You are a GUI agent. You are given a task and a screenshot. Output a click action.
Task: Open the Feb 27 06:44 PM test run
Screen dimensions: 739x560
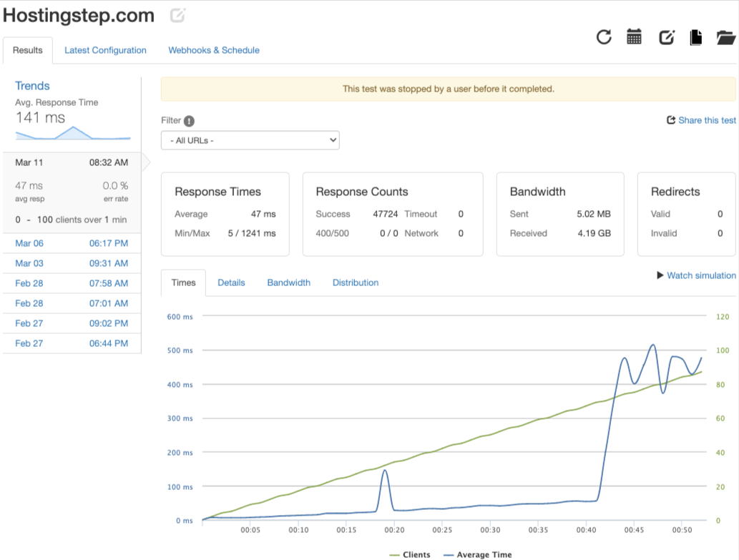[72, 343]
